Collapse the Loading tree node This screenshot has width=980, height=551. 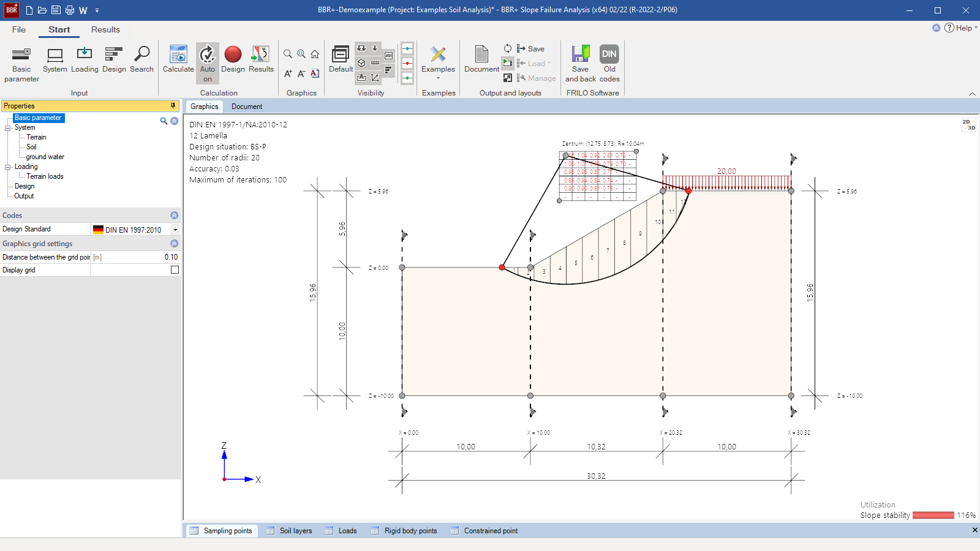coord(8,167)
